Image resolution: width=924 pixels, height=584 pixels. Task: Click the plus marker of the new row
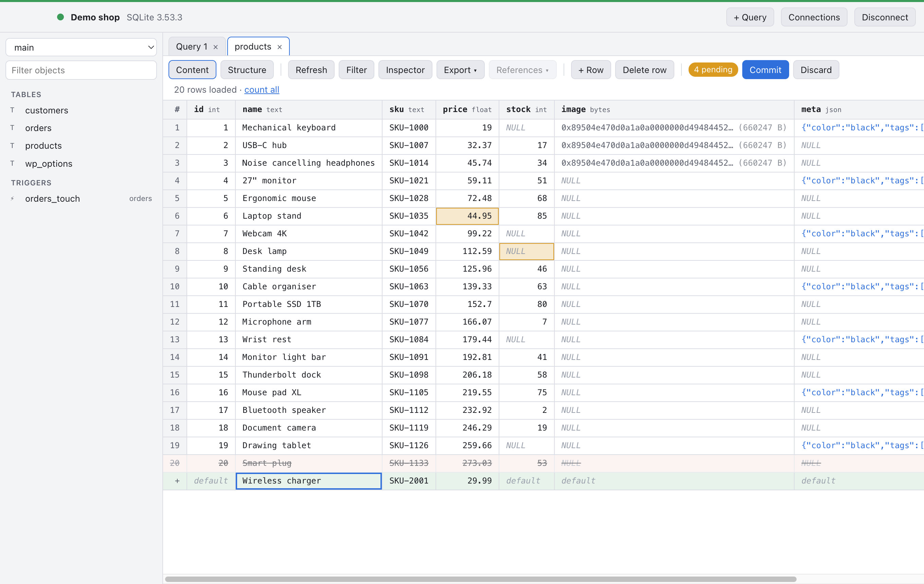177,481
